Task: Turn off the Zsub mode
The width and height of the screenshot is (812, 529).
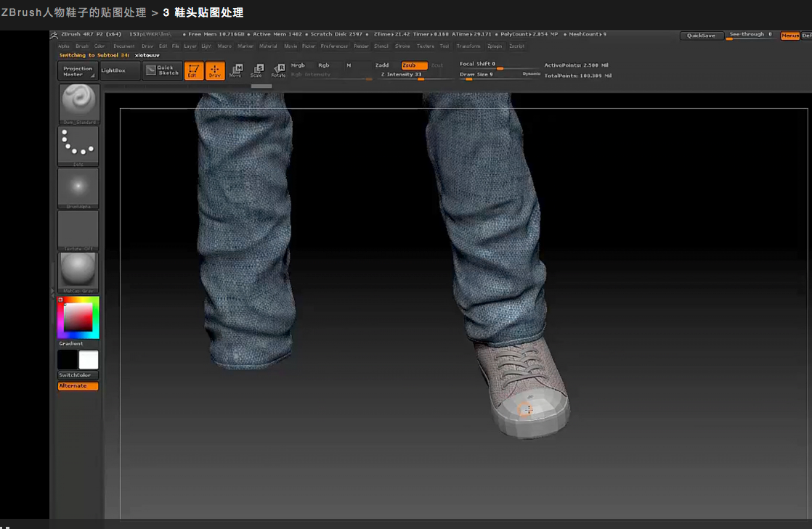Action: point(414,65)
